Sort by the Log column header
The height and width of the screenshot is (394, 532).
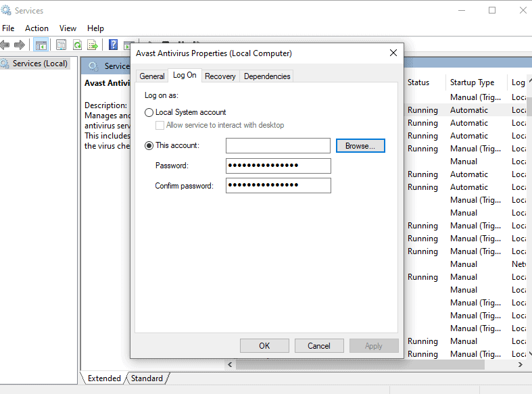[518, 82]
